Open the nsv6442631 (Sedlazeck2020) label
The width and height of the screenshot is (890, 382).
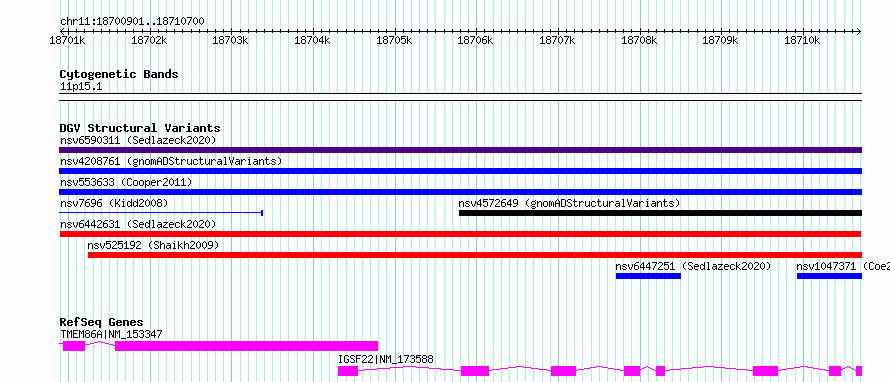coord(138,224)
